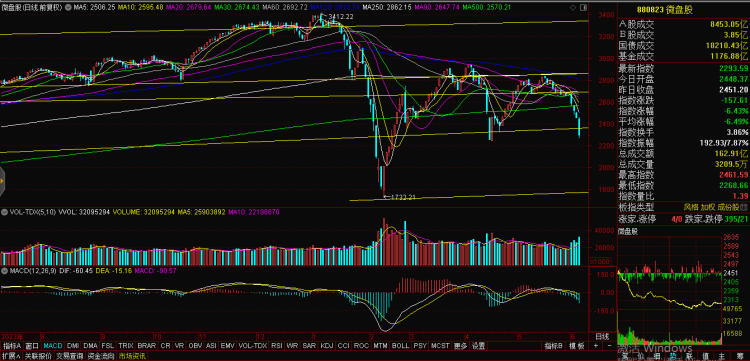
Task: Select VOL-TDX in the indicator tab bar
Action: click(x=253, y=345)
